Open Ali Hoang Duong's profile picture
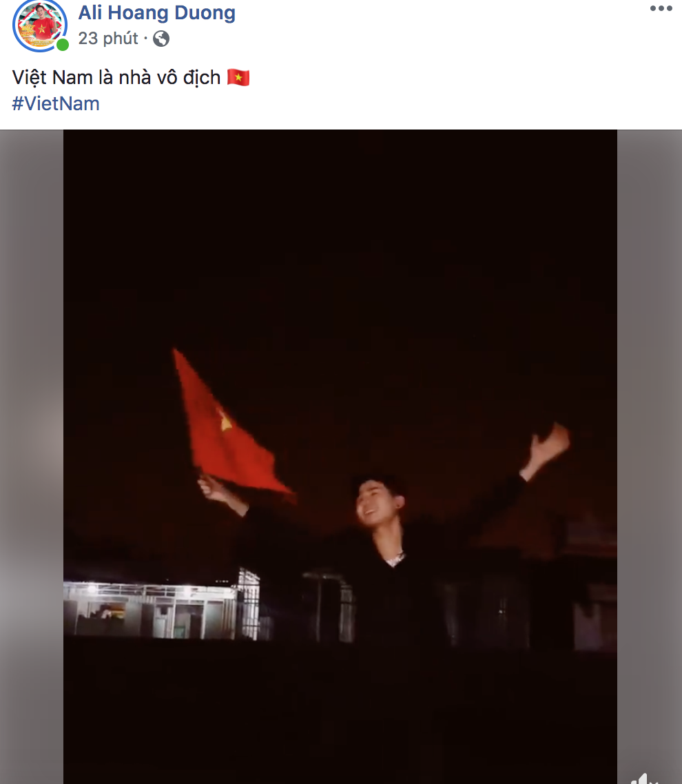Image resolution: width=682 pixels, height=784 pixels. [39, 26]
